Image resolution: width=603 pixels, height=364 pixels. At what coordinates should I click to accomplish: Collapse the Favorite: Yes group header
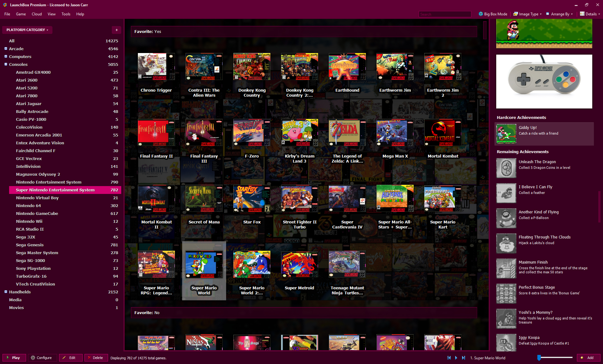[x=304, y=31]
